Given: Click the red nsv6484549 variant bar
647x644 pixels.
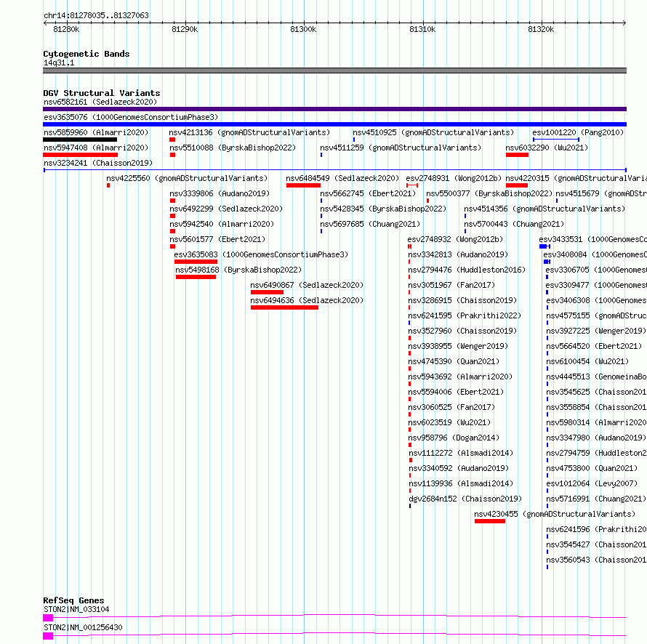Looking at the screenshot, I should (x=303, y=185).
